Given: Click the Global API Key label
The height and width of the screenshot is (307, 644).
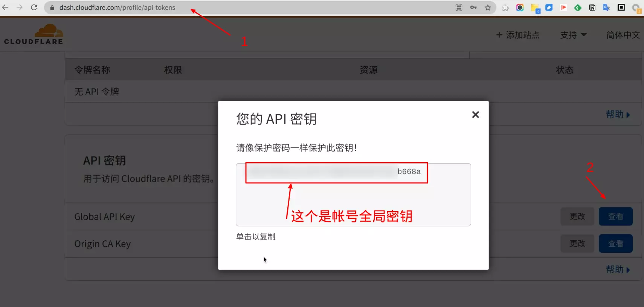Looking at the screenshot, I should coord(104,217).
